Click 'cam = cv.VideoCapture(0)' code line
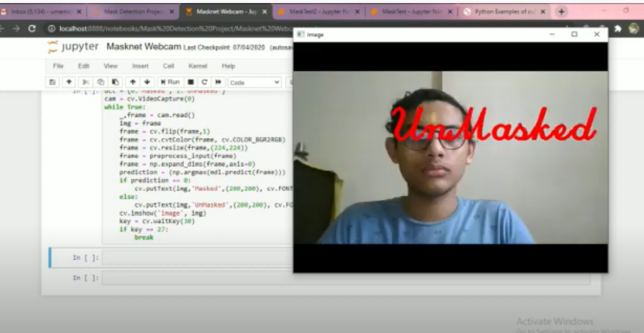This screenshot has width=644, height=333. pos(149,99)
